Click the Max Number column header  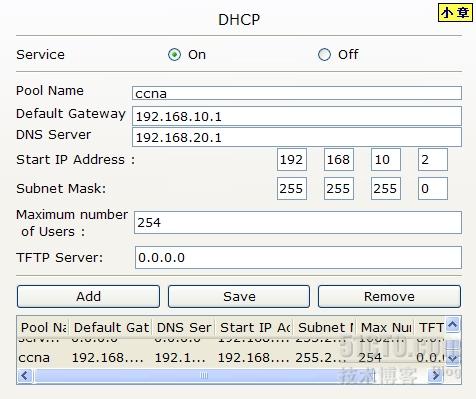385,327
